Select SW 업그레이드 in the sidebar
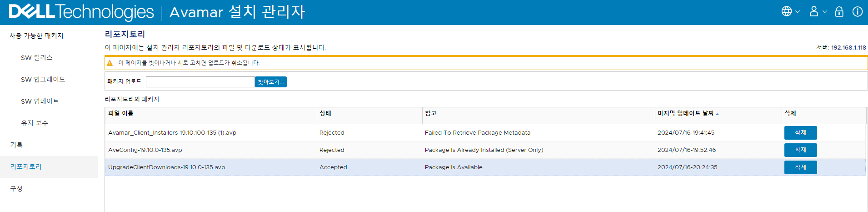The image size is (868, 212). (43, 80)
